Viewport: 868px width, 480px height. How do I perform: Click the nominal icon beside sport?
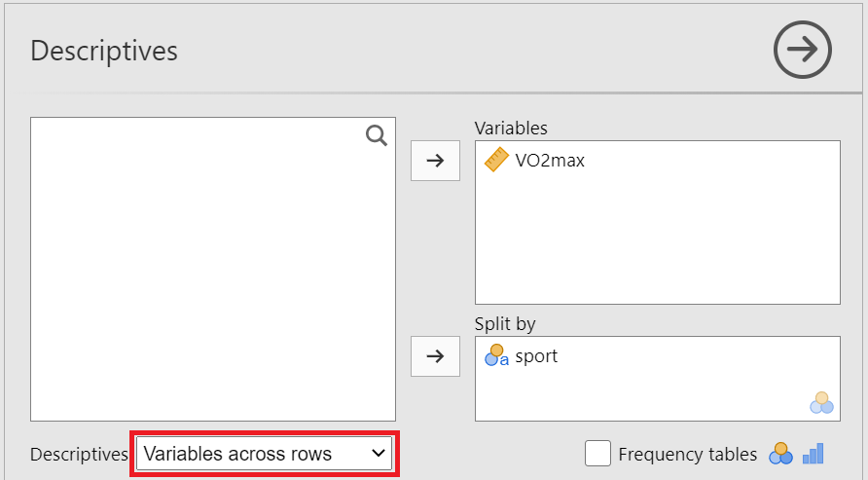point(496,356)
